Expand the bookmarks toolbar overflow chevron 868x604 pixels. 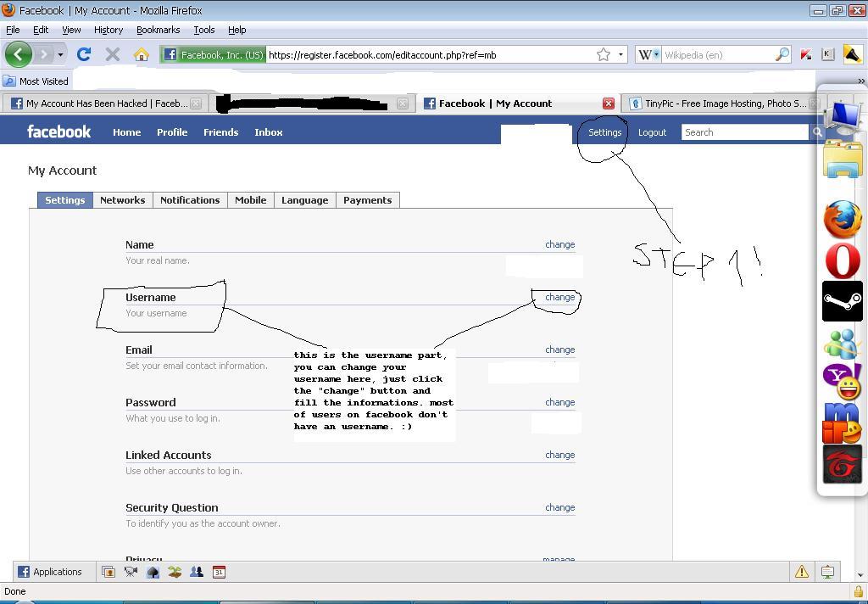(x=861, y=81)
